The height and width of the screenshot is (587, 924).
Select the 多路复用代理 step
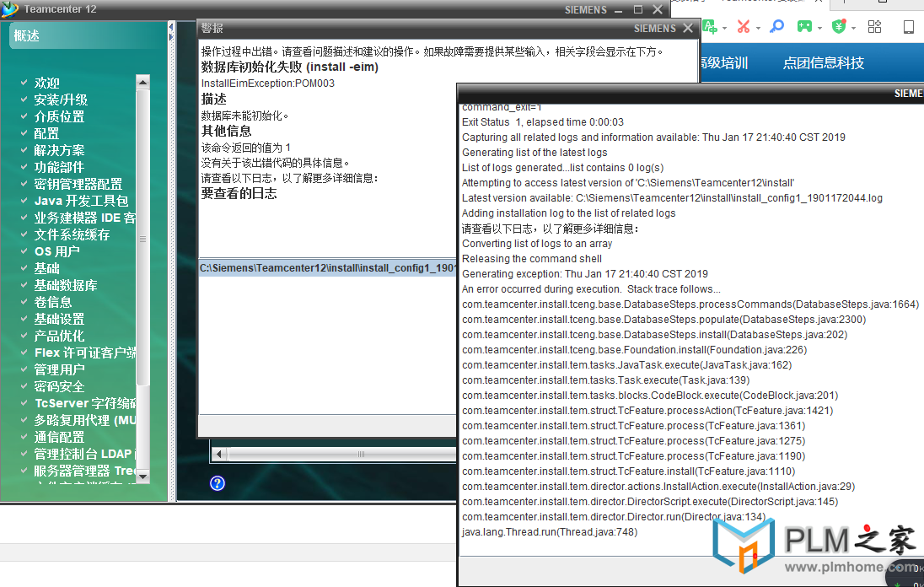(85, 421)
